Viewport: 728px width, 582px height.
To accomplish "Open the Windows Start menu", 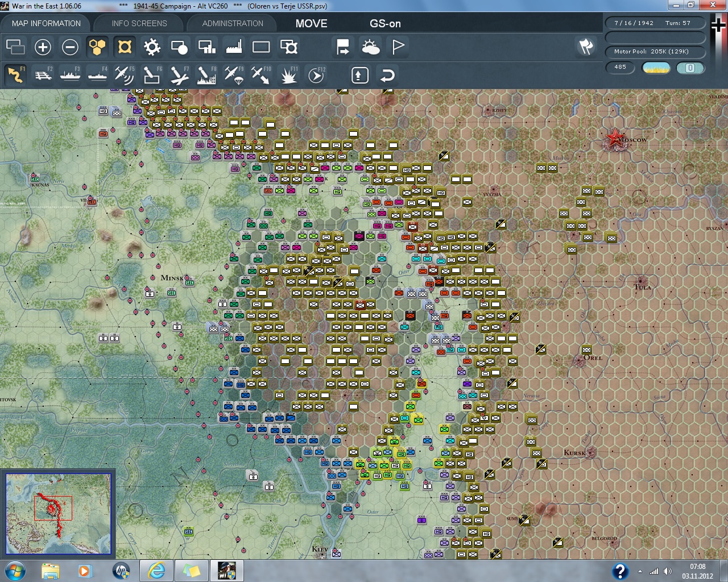I will pos(15,570).
